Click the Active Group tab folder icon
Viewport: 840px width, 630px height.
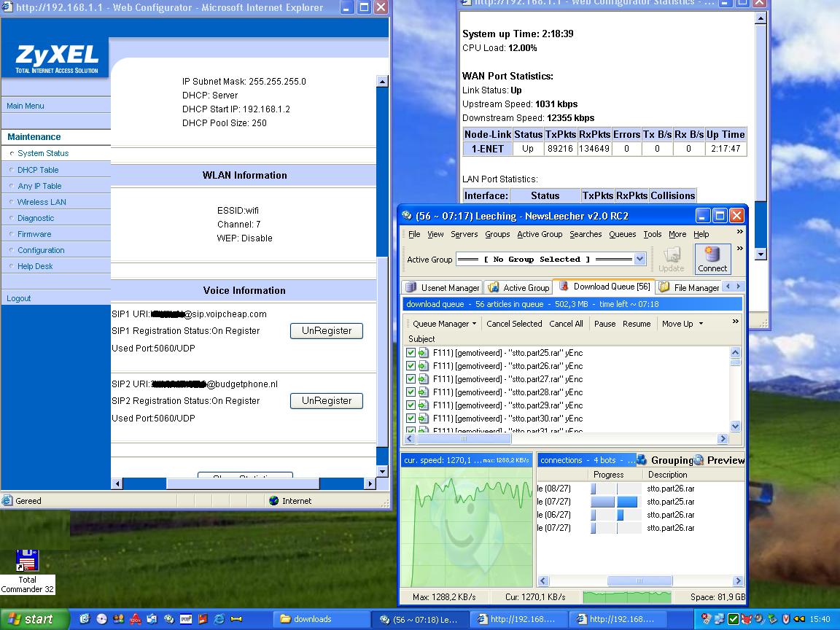coord(494,287)
